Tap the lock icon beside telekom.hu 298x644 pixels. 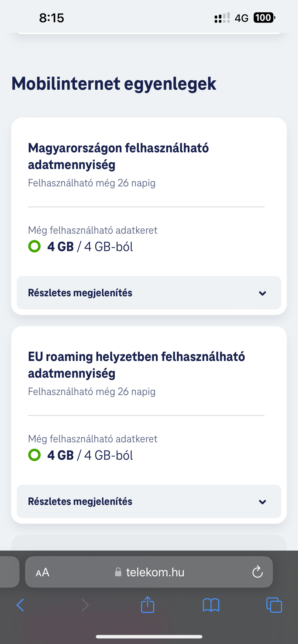[x=118, y=572]
